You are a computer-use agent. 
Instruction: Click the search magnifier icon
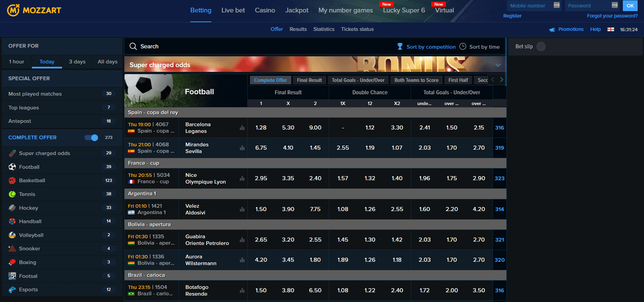click(133, 46)
